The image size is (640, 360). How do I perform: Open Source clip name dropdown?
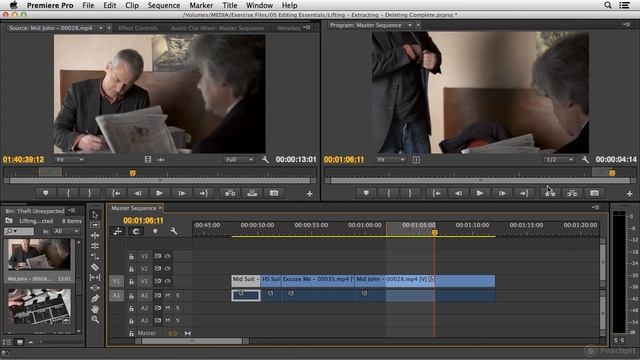101,28
